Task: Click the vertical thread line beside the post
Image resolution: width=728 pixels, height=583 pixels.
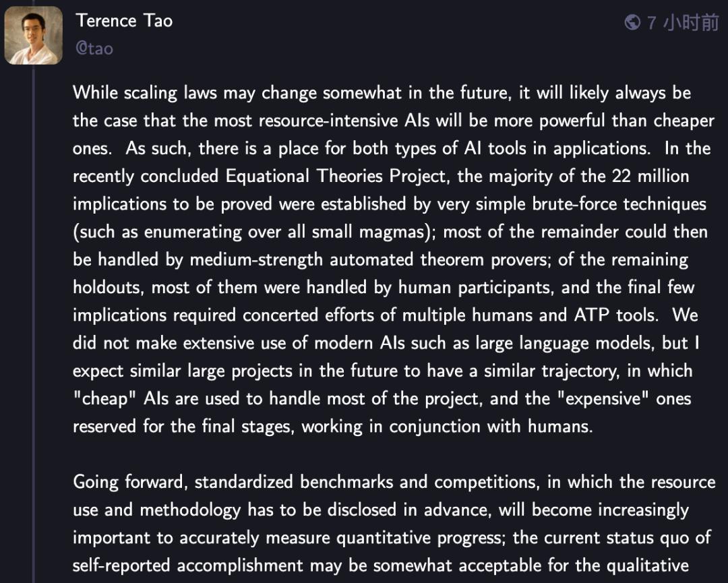Action: (x=34, y=325)
